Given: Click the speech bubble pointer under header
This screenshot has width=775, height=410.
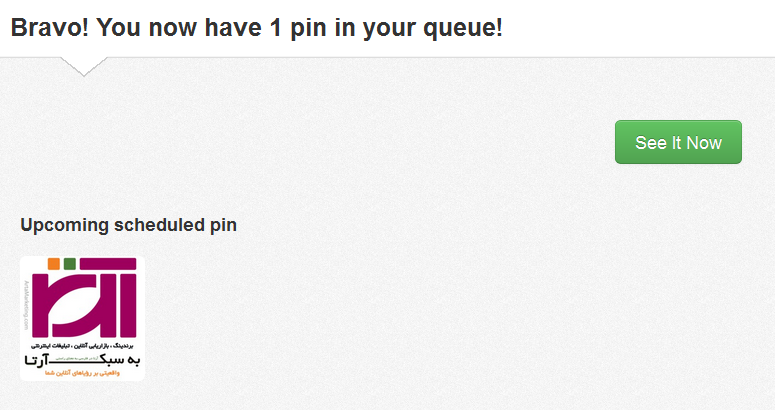Looking at the screenshot, I should pos(83,66).
